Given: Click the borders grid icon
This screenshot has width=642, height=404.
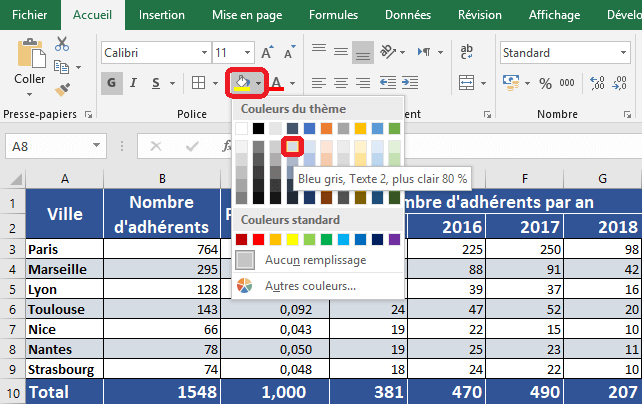Looking at the screenshot, I should tap(199, 83).
